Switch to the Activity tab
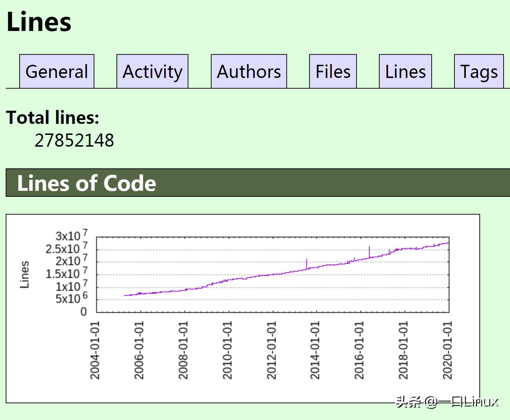This screenshot has height=420, width=510. (152, 71)
